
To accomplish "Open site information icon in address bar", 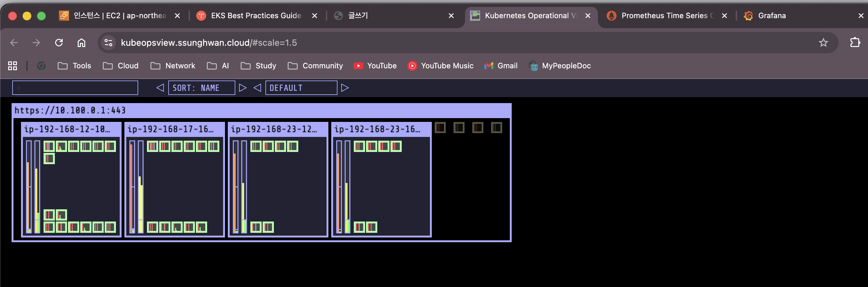I will [108, 43].
